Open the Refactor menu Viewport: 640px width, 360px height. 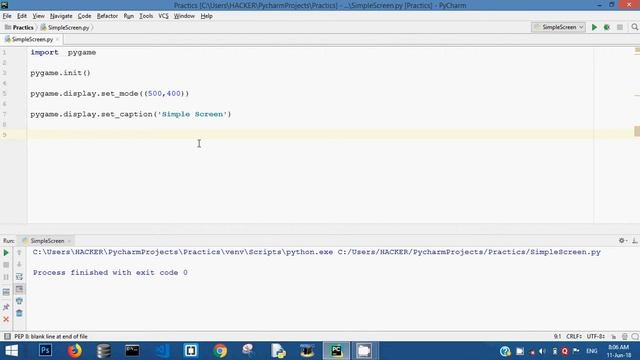(x=107, y=16)
